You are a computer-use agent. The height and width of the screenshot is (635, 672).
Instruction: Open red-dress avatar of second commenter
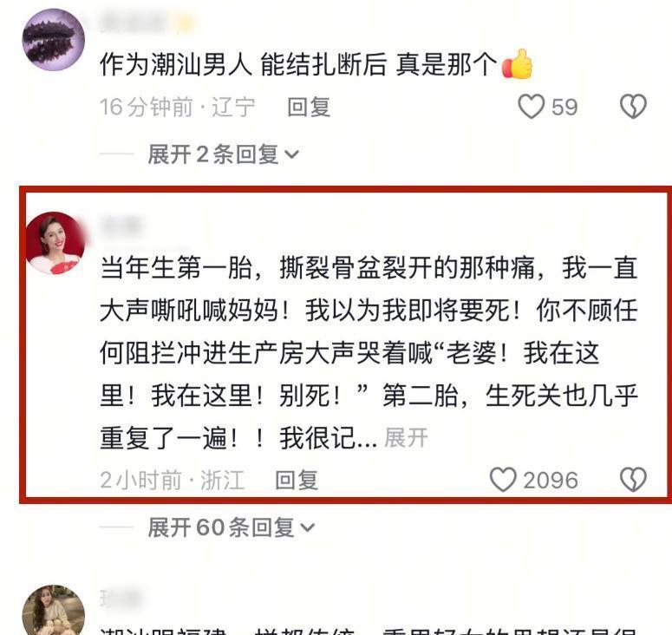(55, 243)
